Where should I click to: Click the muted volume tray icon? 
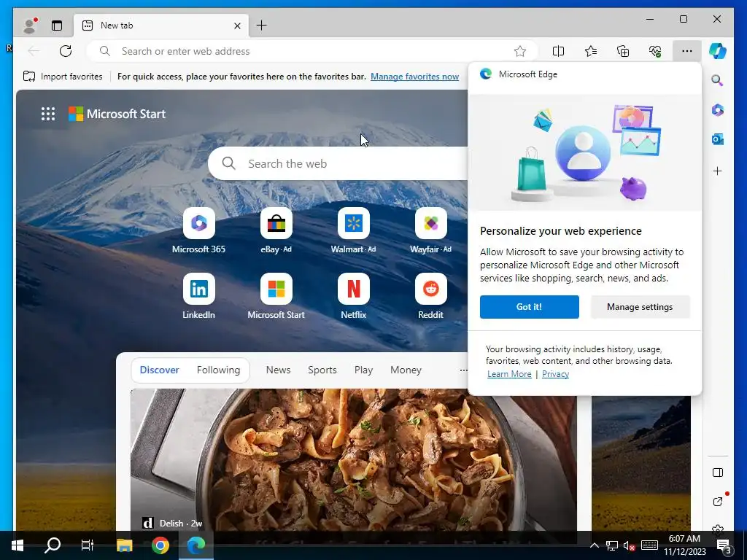[x=630, y=545]
